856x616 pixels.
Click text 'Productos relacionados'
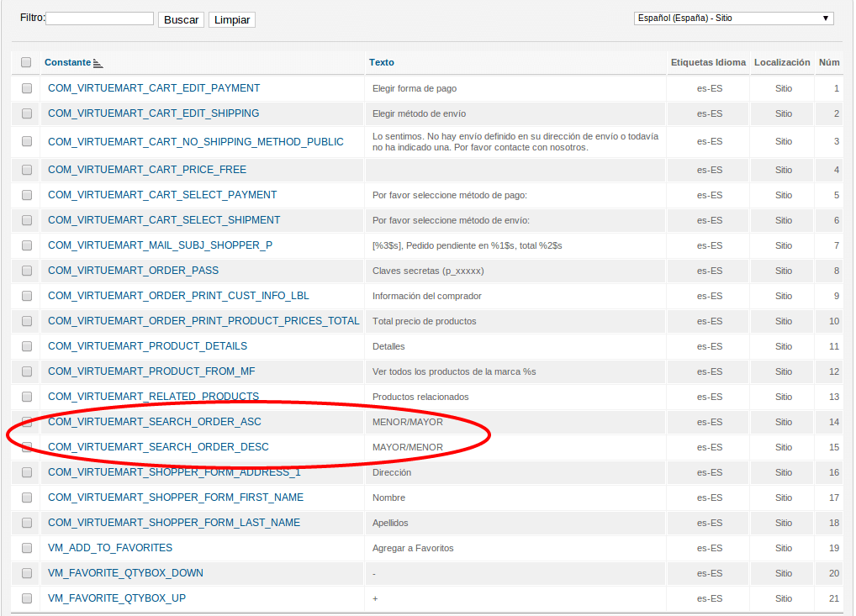click(420, 397)
